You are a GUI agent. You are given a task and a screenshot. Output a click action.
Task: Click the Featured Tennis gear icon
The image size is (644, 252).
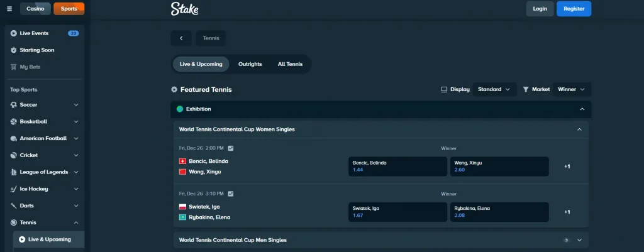click(x=174, y=89)
